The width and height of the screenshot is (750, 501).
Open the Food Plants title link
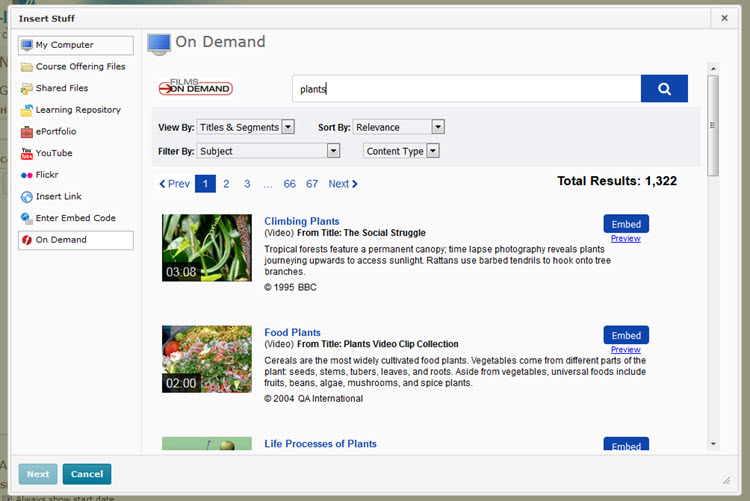tap(292, 332)
